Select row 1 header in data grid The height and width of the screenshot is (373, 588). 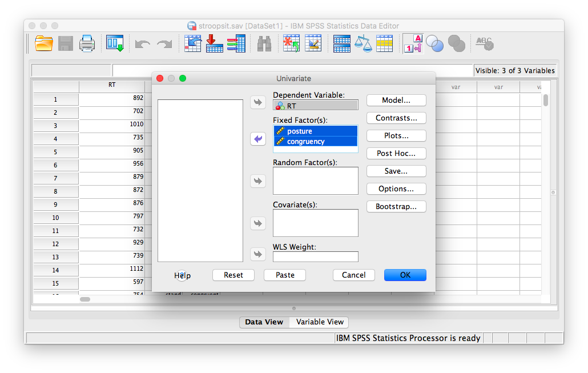(x=55, y=99)
